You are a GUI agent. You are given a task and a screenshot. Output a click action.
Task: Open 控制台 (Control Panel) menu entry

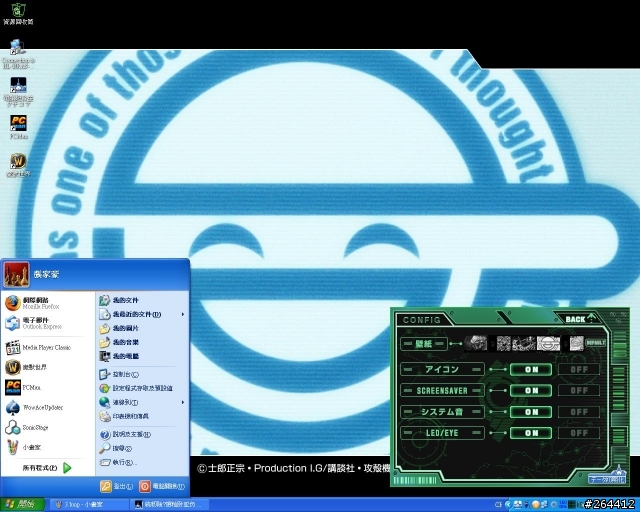click(142, 374)
